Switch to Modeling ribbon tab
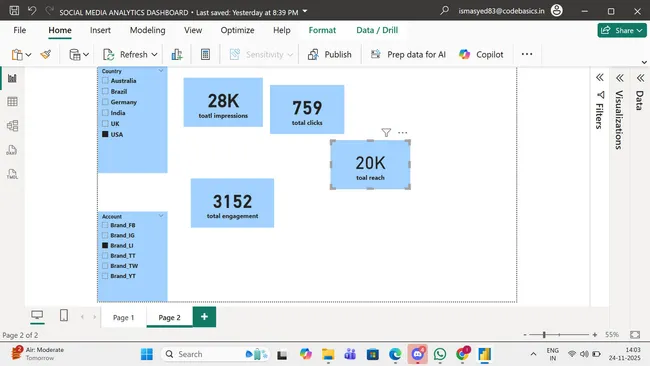 (x=147, y=30)
